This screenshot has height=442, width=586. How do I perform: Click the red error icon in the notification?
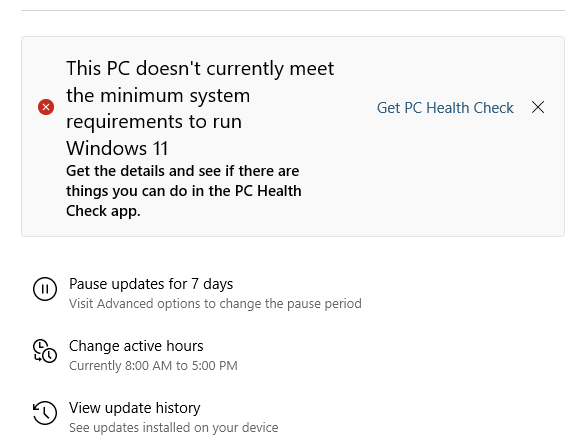[x=46, y=107]
